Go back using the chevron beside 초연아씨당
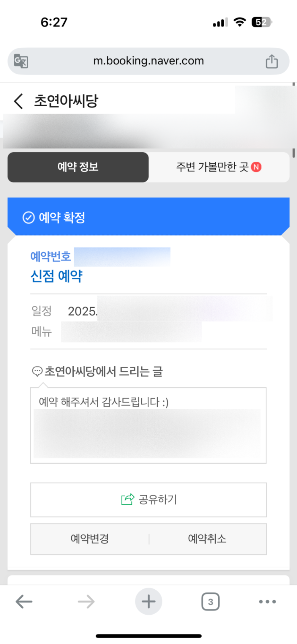The width and height of the screenshot is (297, 644). click(x=18, y=101)
